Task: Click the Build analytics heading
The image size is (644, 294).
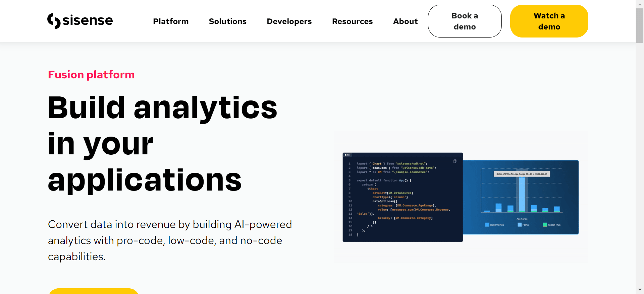Action: coord(163,144)
